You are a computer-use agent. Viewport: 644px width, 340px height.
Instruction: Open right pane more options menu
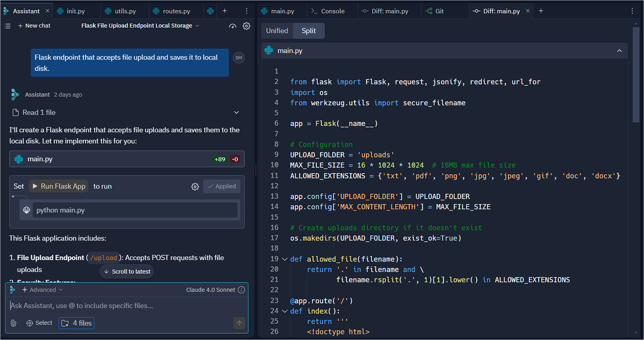click(x=632, y=11)
